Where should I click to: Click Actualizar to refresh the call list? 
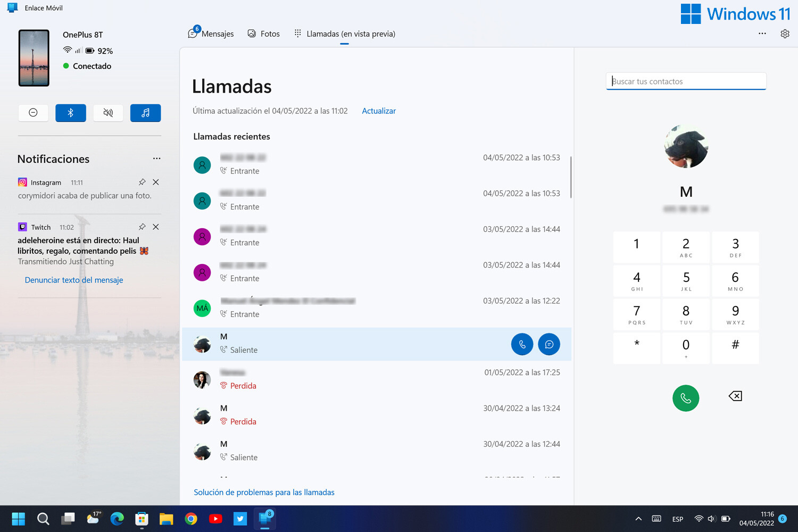pos(378,111)
